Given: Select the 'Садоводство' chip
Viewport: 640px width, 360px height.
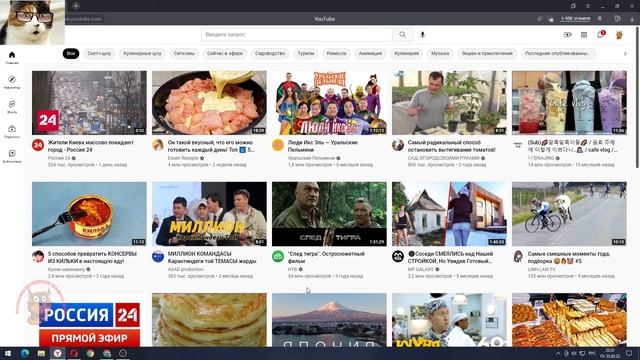Looking at the screenshot, I should click(270, 53).
